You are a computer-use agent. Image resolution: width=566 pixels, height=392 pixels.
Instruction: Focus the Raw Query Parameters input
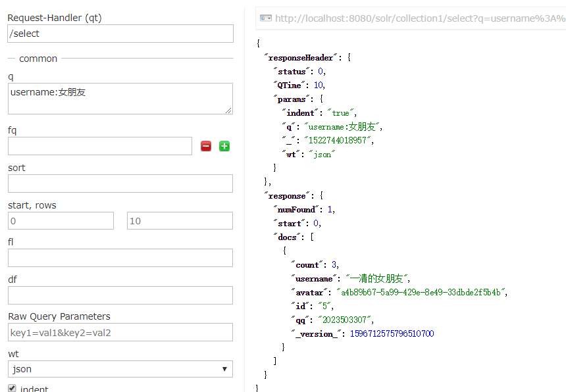120,332
